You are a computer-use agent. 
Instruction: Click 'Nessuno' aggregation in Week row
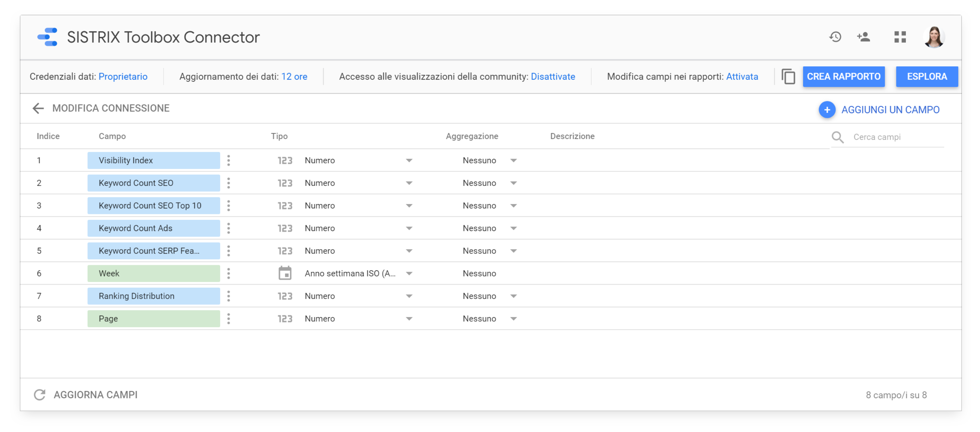[x=479, y=273]
